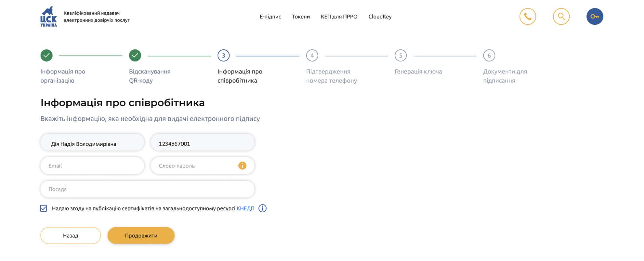Click completed step two checkmark
644x261 pixels.
[x=135, y=55]
